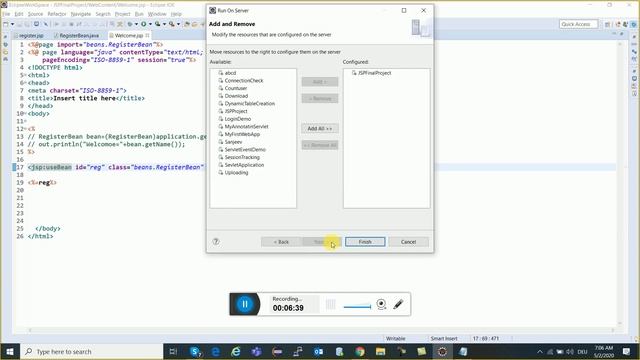
Task: Click the Add All >> button
Action: (x=320, y=129)
